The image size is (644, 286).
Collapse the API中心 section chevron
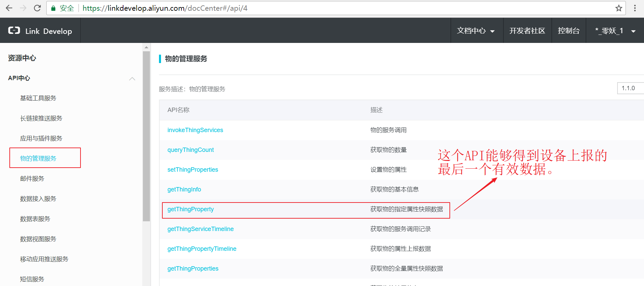tap(132, 78)
